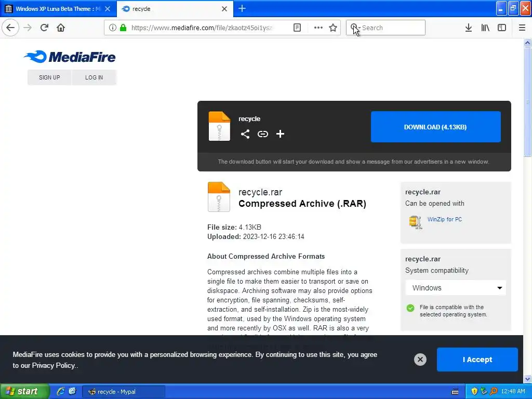Open the on-screen keyboard taskbar icon

pos(455,392)
